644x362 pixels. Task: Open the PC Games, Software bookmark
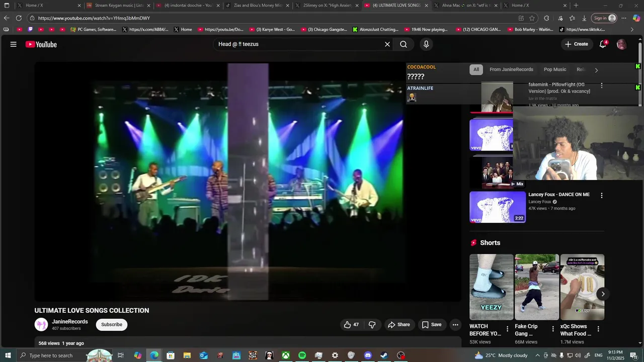[94, 30]
